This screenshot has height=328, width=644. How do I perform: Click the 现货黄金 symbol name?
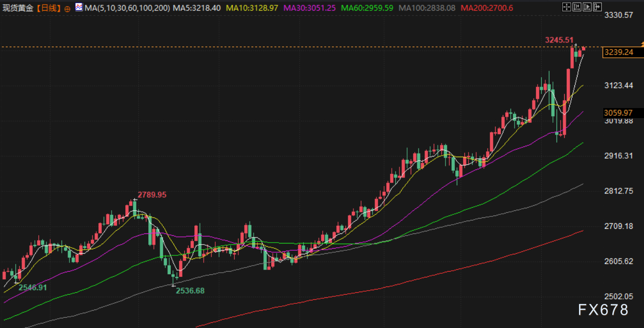click(19, 8)
